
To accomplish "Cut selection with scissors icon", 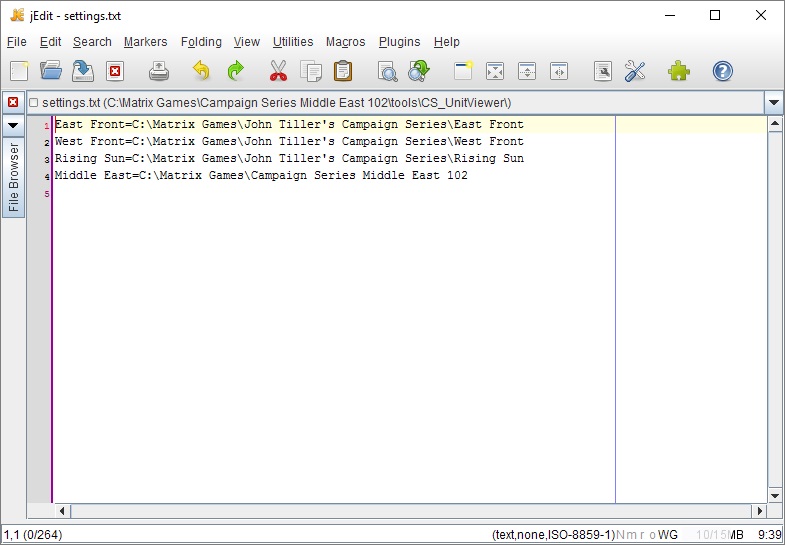I will click(278, 71).
